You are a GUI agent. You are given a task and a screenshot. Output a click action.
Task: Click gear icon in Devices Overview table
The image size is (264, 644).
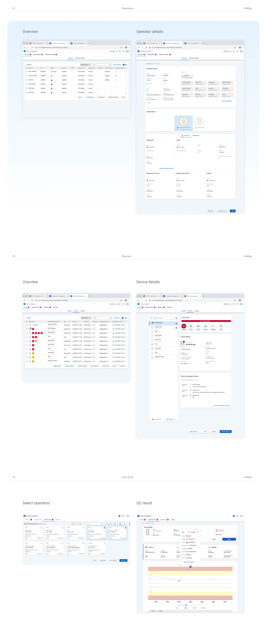click(126, 318)
